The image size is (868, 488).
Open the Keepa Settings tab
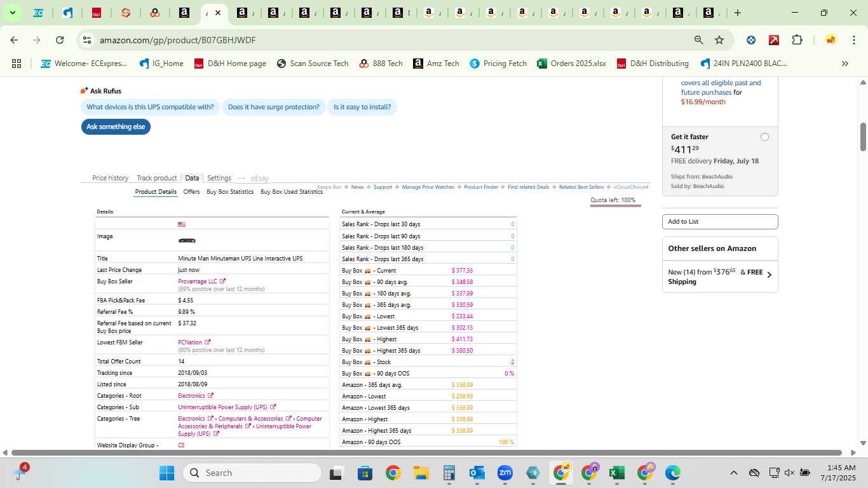[x=219, y=178]
